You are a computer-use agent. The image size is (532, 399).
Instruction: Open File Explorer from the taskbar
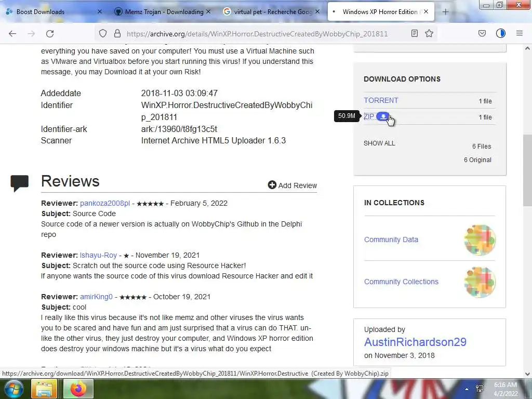click(x=45, y=389)
